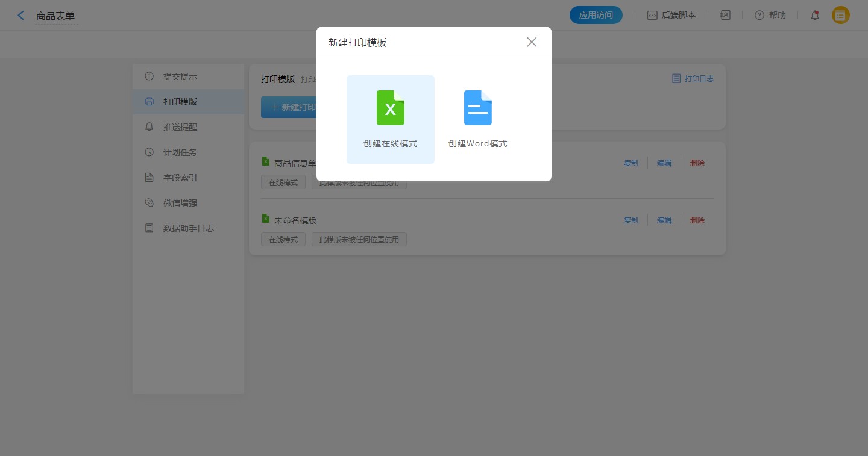The width and height of the screenshot is (868, 456).
Task: Select 提交提示 in the sidebar
Action: [x=180, y=77]
